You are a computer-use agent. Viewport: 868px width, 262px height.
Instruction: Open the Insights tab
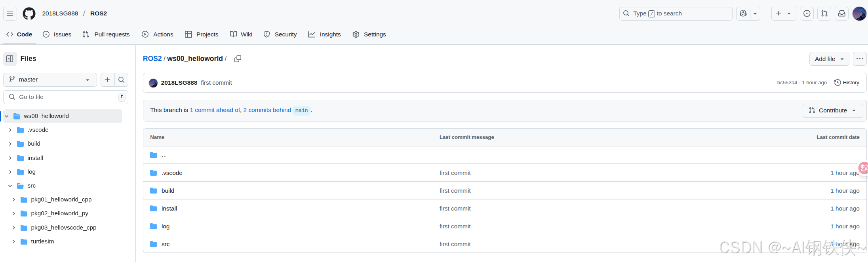click(x=324, y=34)
